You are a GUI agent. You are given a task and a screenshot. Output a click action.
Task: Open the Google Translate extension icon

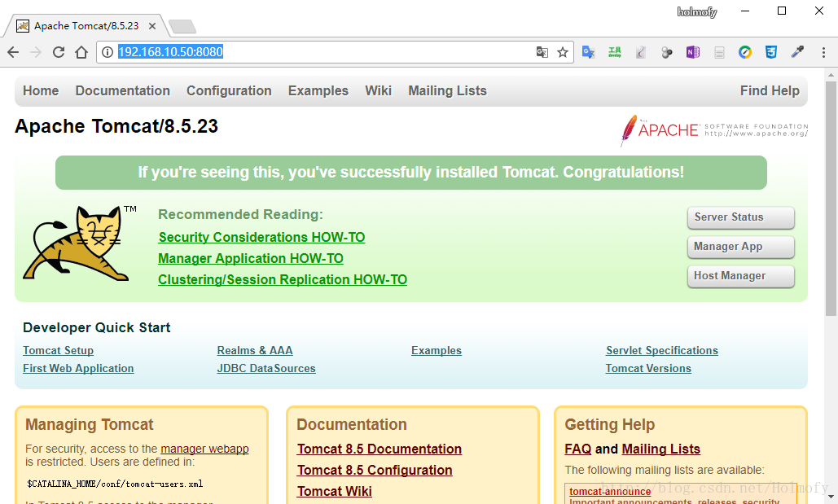pos(589,52)
